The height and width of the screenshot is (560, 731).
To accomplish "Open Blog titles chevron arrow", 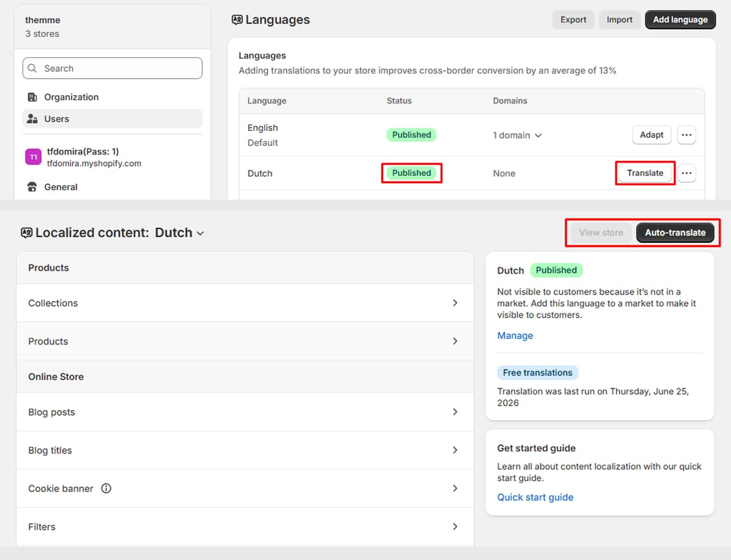I will click(x=455, y=450).
